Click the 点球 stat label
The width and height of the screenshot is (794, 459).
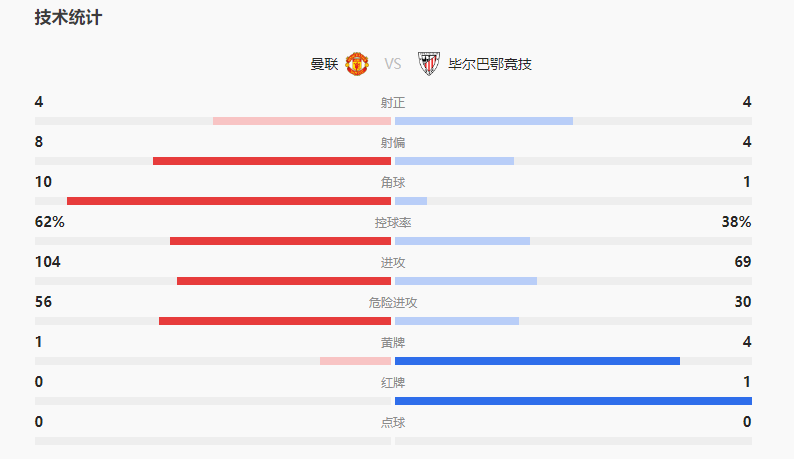point(393,423)
